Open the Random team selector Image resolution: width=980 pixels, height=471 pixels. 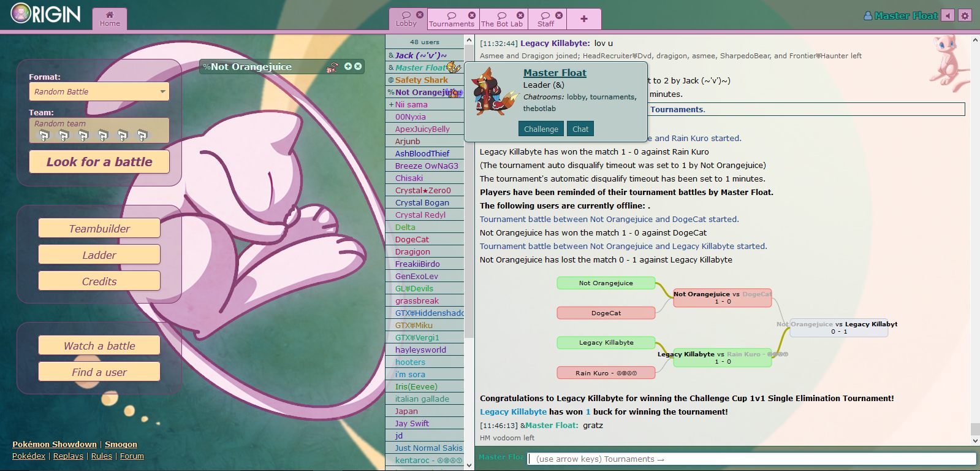click(x=99, y=131)
